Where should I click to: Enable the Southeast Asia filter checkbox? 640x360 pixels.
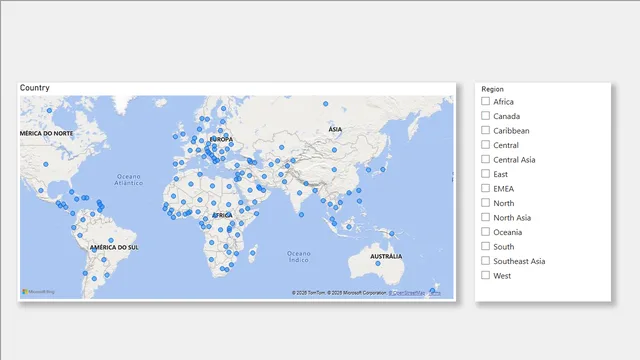coord(485,261)
